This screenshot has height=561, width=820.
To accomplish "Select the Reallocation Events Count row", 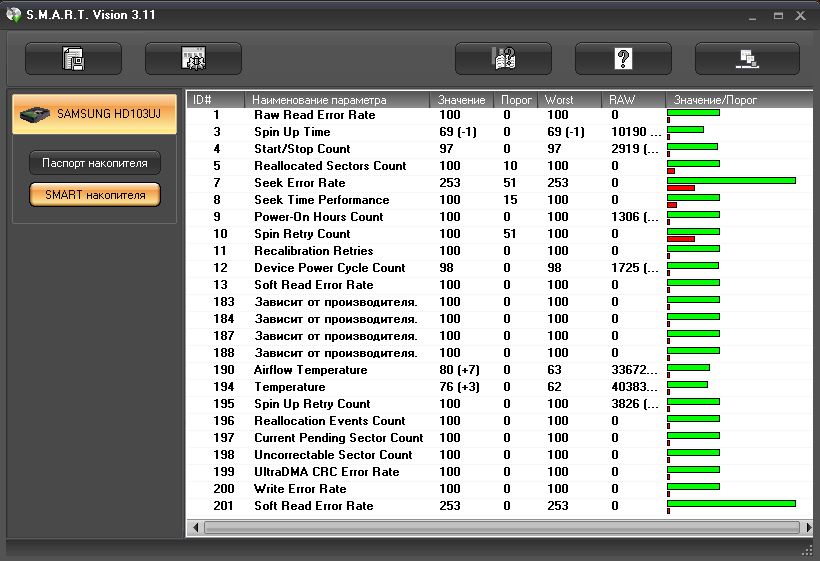I will tap(499, 421).
